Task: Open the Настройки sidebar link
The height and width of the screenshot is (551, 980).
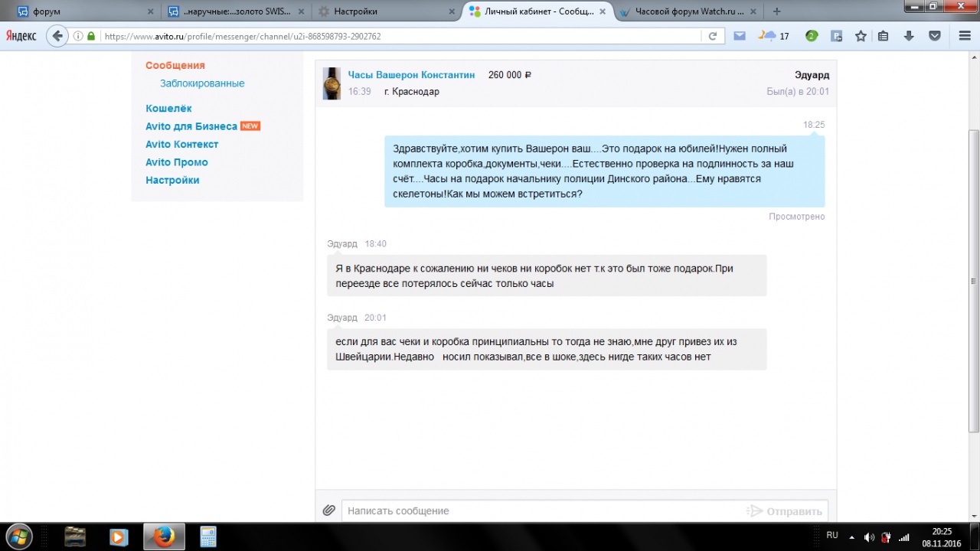Action: click(172, 181)
